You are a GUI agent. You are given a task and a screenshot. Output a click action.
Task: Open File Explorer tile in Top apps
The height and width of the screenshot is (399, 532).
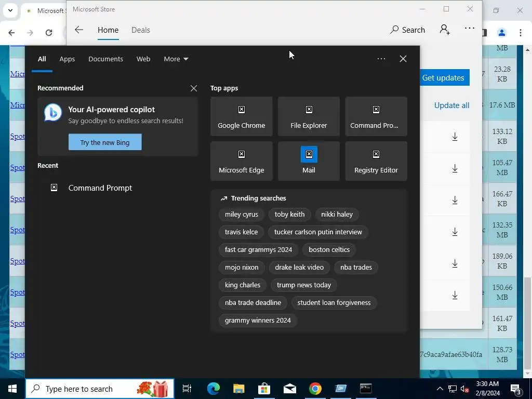click(309, 116)
